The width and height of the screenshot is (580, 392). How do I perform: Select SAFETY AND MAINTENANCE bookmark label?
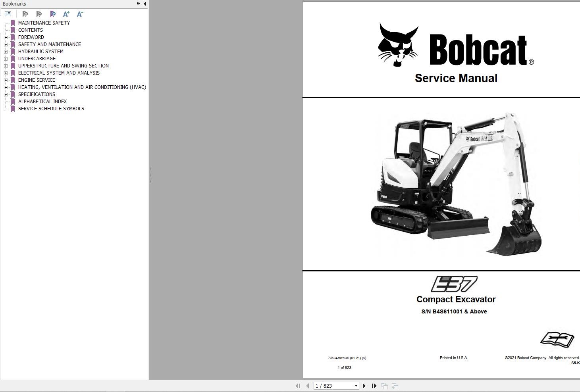(x=49, y=44)
